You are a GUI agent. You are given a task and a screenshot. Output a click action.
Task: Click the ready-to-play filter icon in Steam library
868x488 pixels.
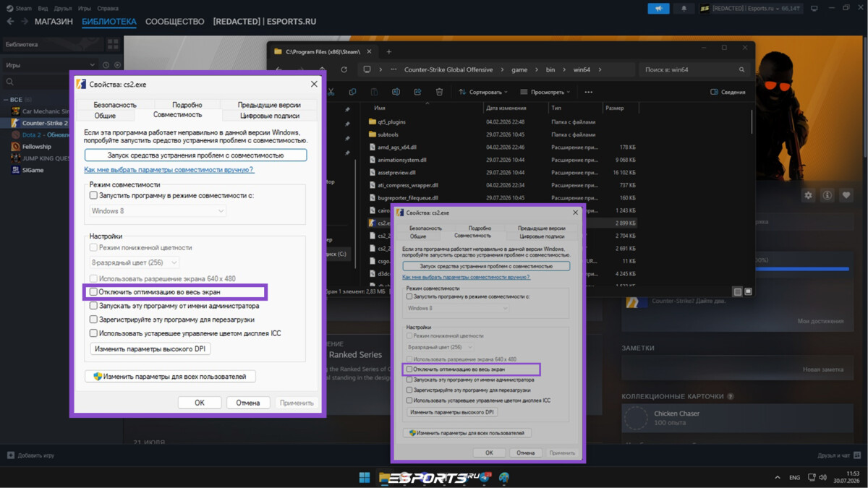[x=116, y=65]
